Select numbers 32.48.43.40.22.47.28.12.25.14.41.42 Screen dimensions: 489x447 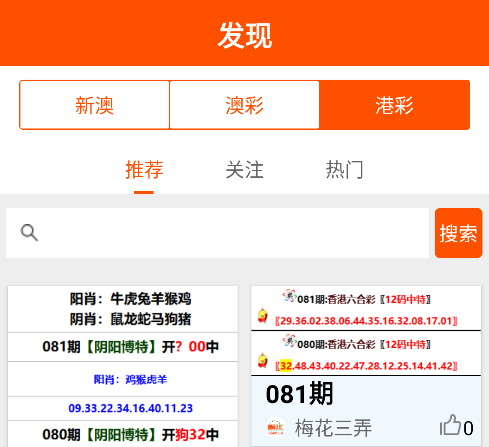[366, 366]
